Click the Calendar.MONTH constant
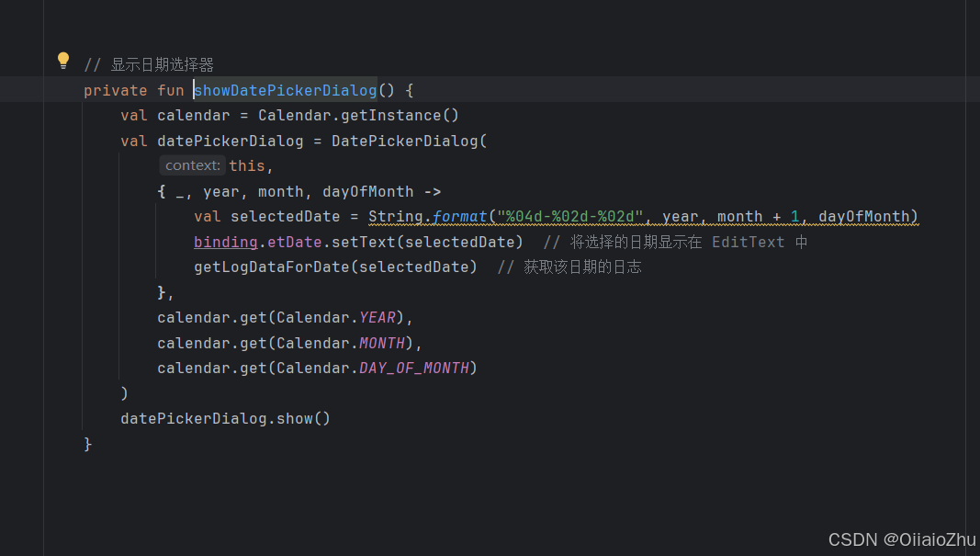The image size is (980, 556). click(382, 344)
